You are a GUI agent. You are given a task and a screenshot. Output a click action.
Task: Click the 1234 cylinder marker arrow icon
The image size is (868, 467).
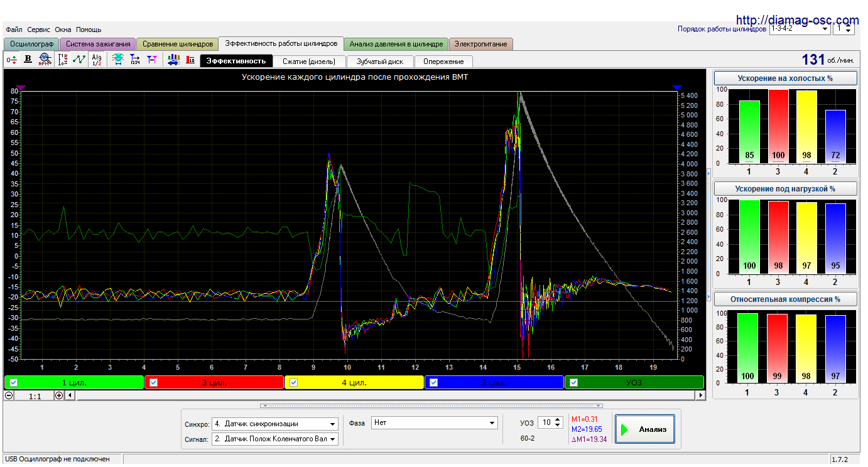pos(134,60)
